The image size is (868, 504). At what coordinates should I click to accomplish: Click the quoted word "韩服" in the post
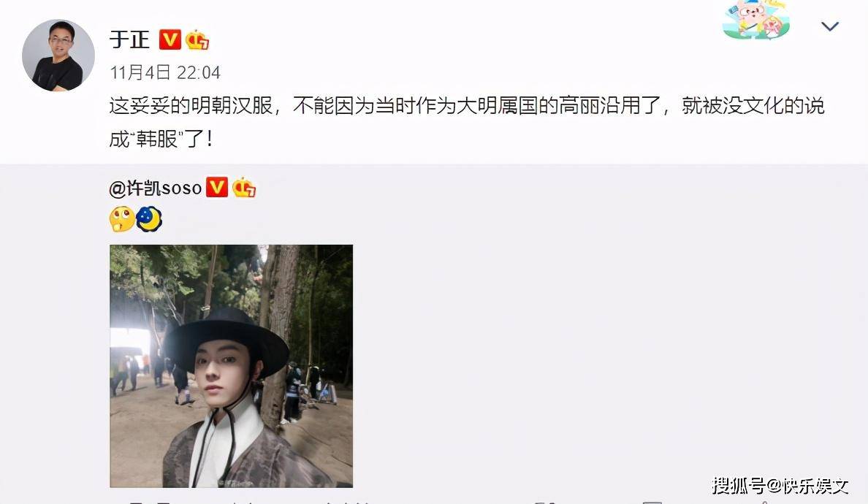(156, 139)
